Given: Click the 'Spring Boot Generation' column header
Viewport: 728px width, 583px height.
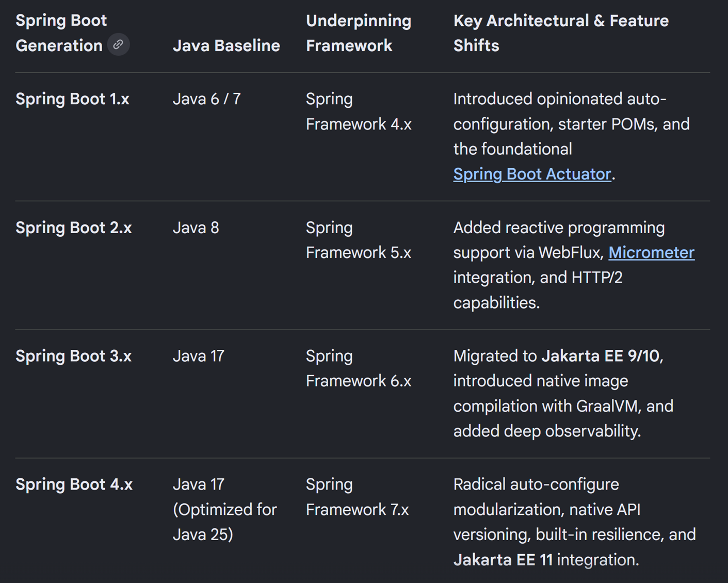Looking at the screenshot, I should pyautogui.click(x=61, y=33).
